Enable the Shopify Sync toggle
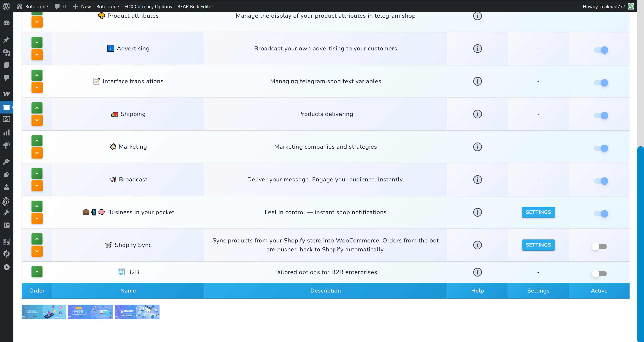 (599, 246)
